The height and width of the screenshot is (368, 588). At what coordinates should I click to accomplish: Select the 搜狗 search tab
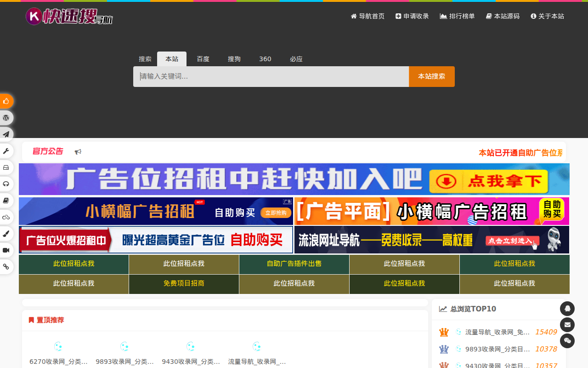234,59
